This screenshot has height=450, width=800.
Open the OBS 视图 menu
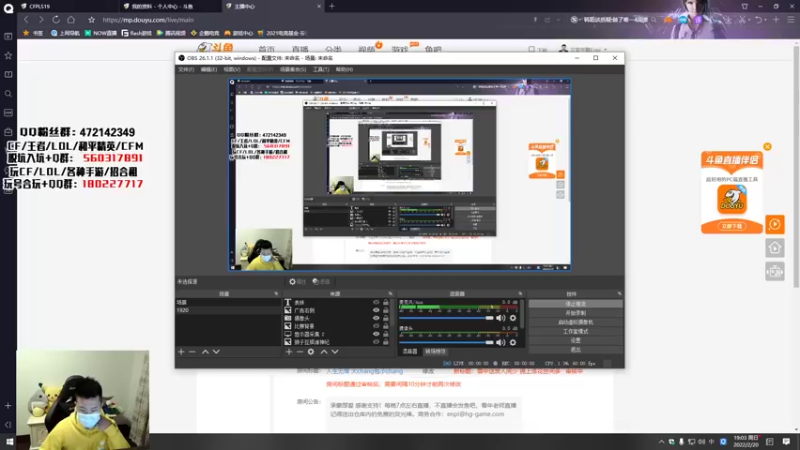pyautogui.click(x=232, y=69)
